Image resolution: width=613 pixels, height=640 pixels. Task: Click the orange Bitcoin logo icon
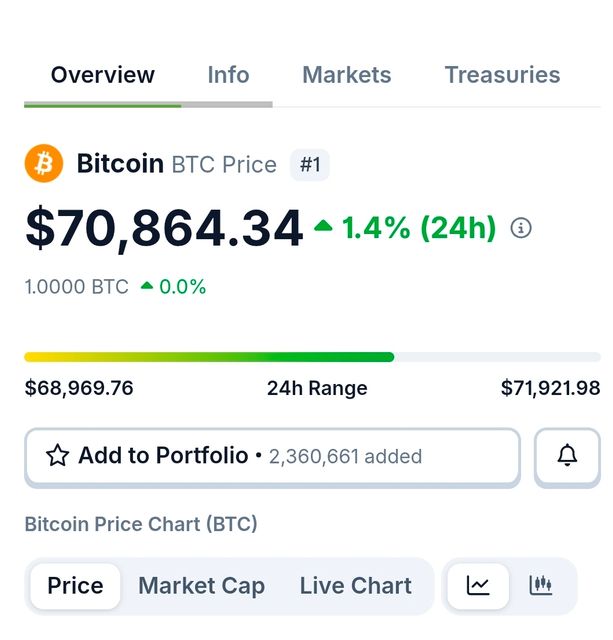tap(44, 164)
